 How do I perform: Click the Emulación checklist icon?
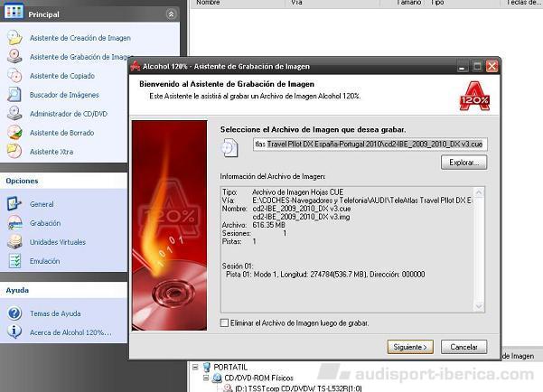tap(14, 261)
